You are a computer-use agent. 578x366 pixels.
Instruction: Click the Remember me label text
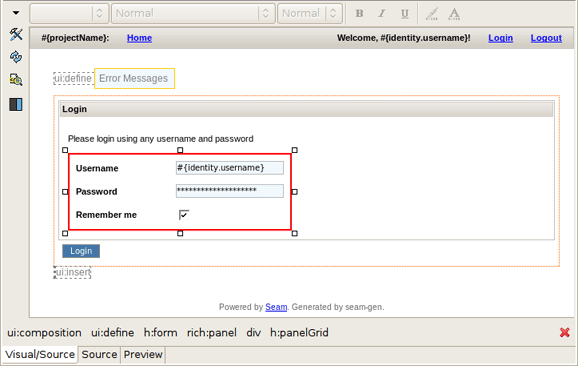coord(106,215)
